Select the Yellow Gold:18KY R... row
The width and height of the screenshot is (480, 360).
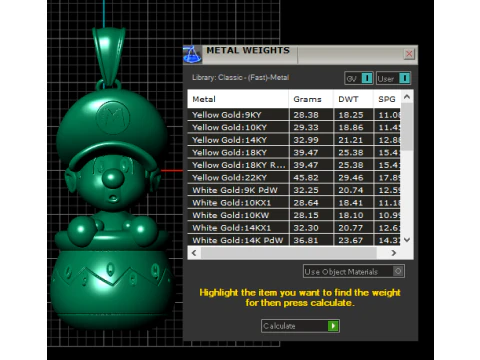coord(294,165)
